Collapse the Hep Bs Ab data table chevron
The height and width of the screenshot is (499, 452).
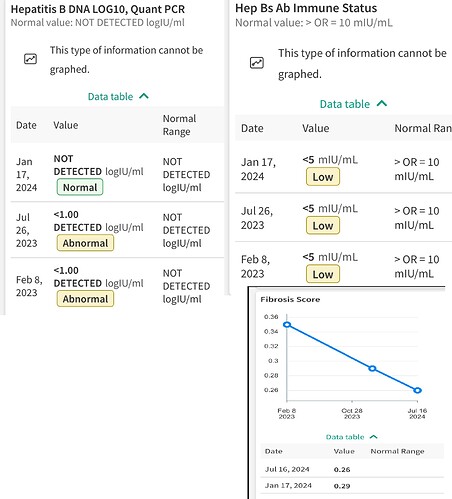(x=382, y=104)
